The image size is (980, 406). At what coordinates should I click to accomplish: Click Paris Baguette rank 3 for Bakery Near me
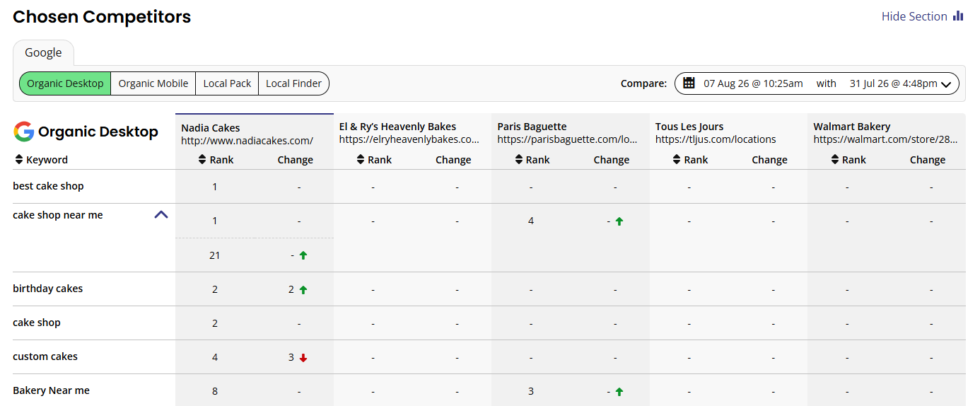coord(531,391)
